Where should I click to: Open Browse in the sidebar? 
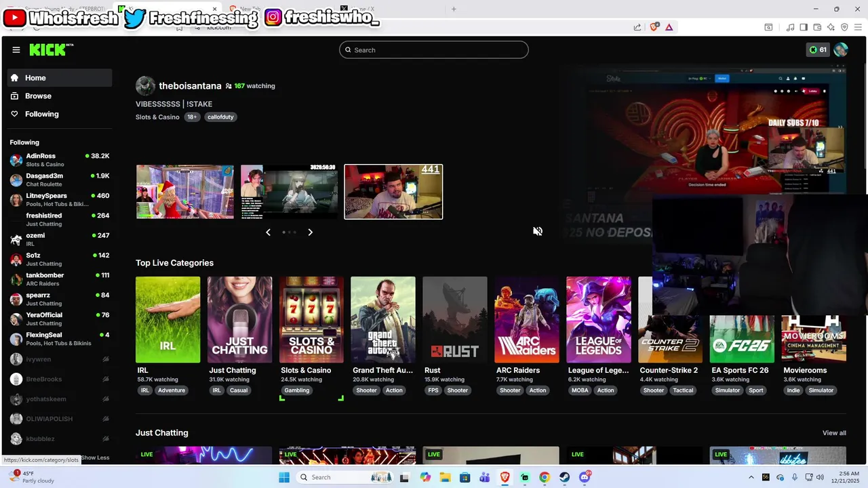(x=60, y=96)
